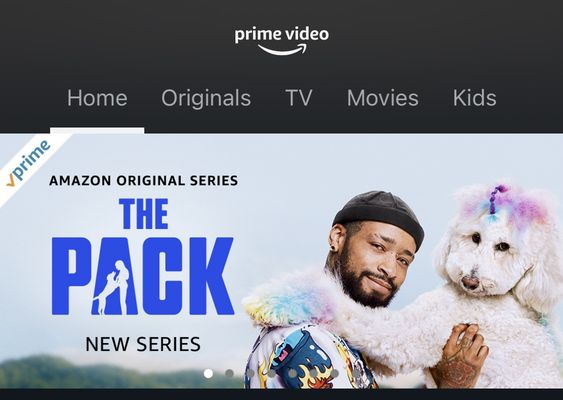Switch to the TV tab
This screenshot has width=563, height=400.
299,98
